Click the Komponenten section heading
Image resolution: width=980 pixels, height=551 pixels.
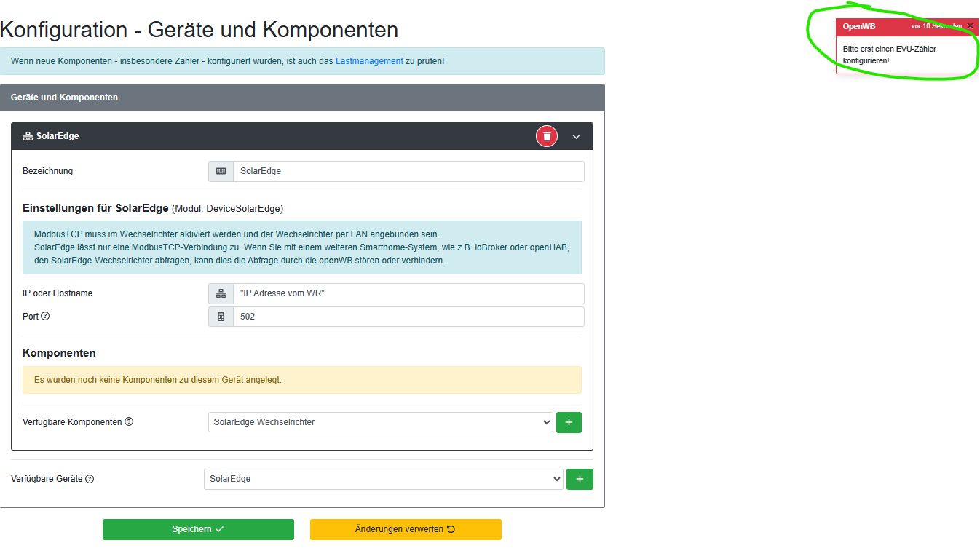59,353
